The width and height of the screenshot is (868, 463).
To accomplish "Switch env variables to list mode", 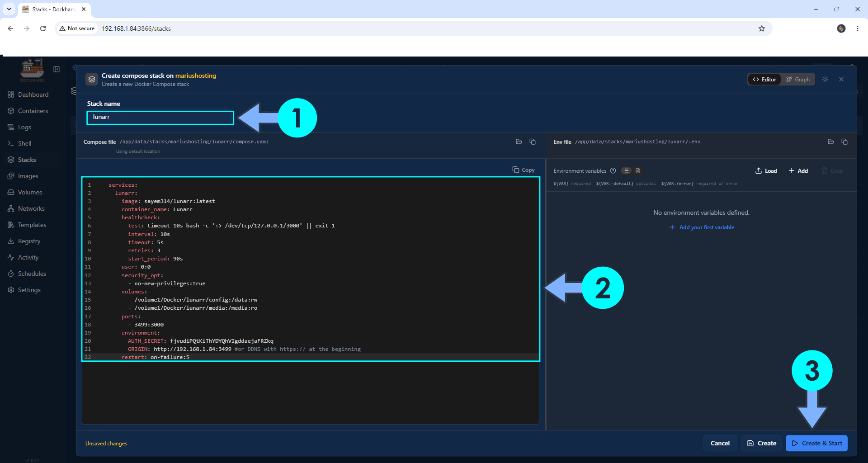I will (626, 171).
